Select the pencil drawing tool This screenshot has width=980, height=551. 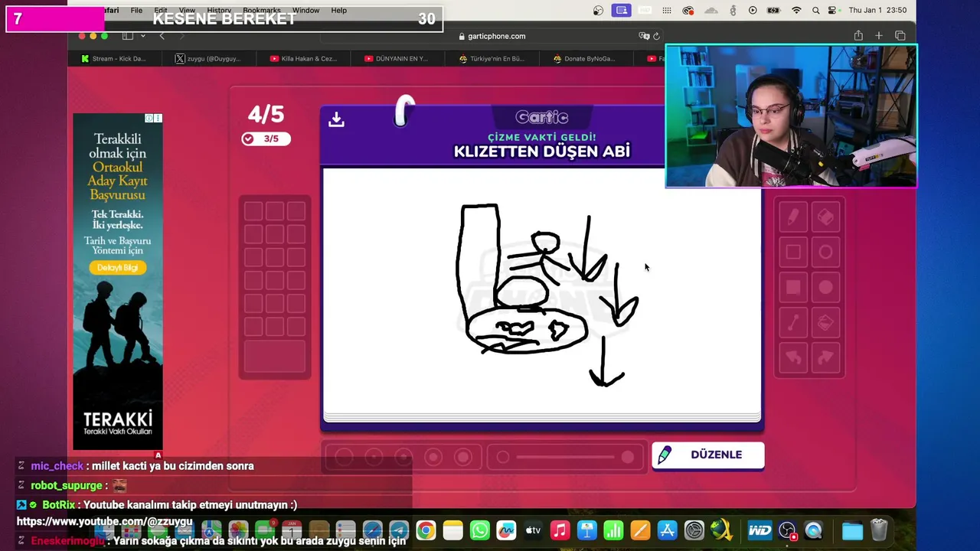point(793,218)
